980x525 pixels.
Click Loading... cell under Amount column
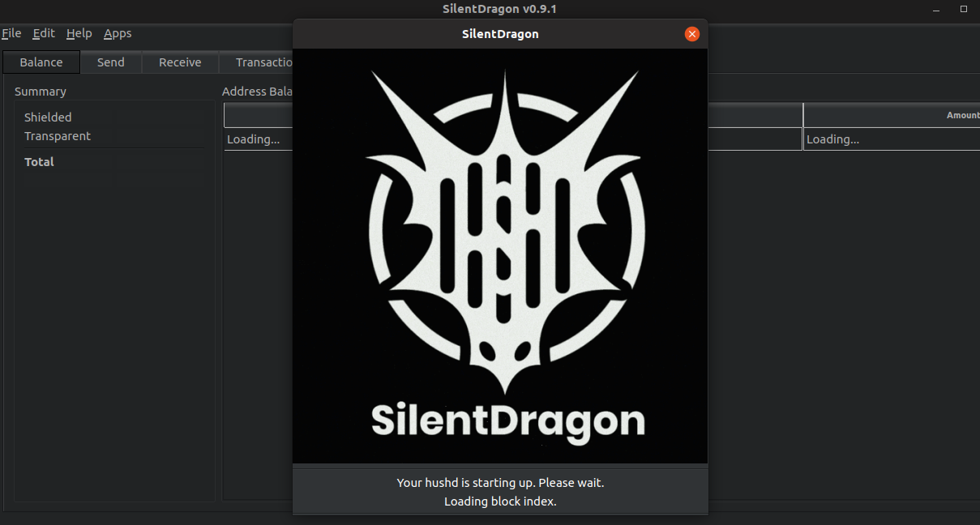(x=892, y=139)
